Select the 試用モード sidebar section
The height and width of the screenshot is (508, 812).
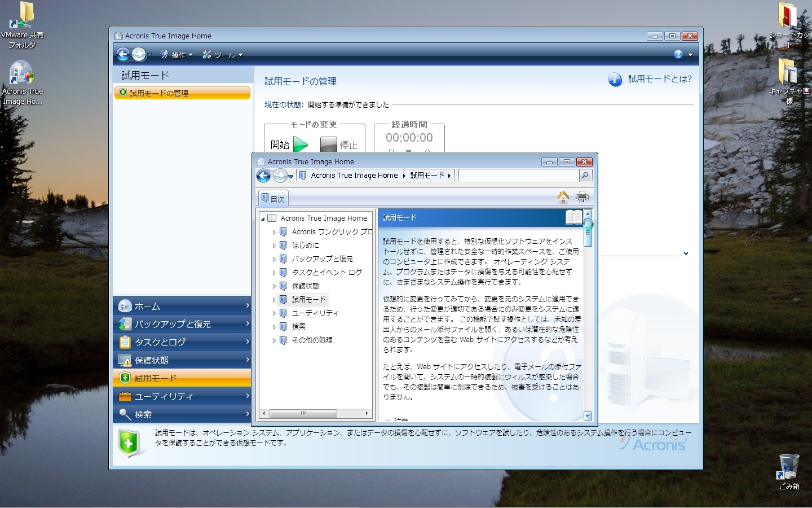coord(182,378)
